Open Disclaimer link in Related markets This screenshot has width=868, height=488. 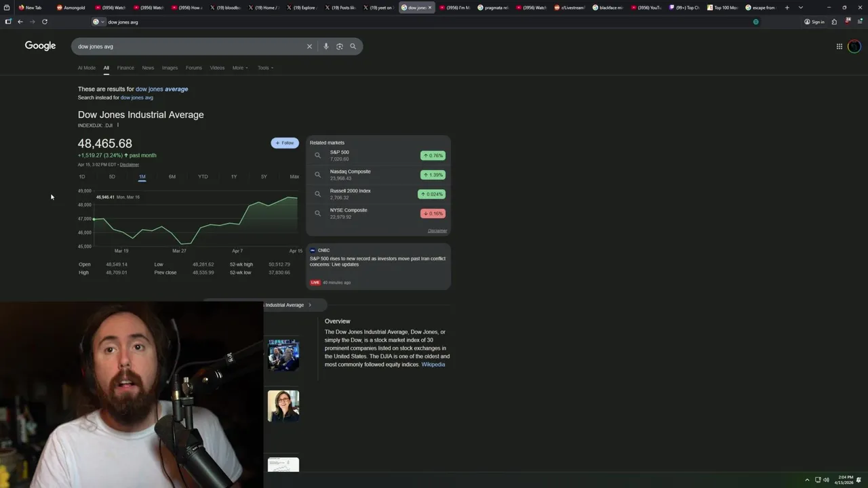437,230
